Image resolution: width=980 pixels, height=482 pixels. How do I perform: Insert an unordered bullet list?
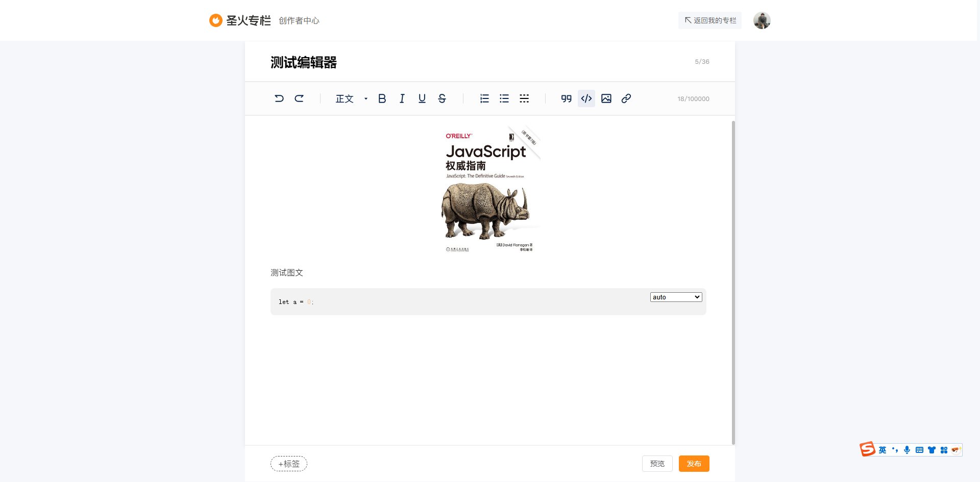click(x=504, y=98)
